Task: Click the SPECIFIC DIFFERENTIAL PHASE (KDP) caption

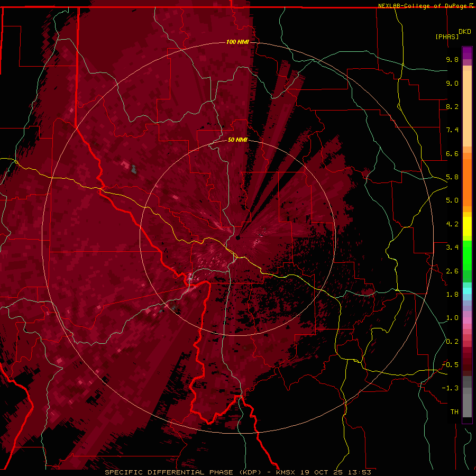Action: pyautogui.click(x=183, y=472)
